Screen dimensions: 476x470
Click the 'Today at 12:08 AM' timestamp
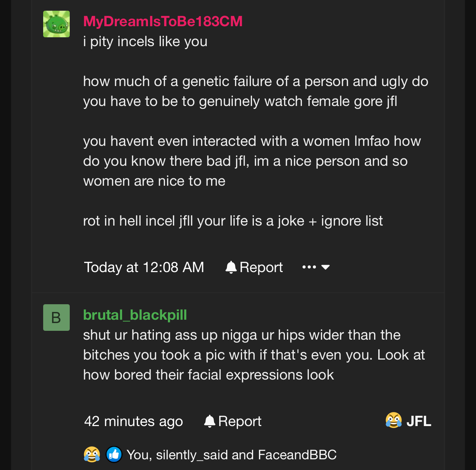(x=144, y=267)
